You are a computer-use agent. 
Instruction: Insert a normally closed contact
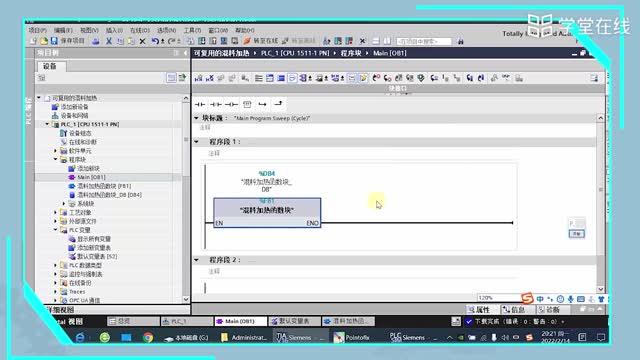[216, 104]
